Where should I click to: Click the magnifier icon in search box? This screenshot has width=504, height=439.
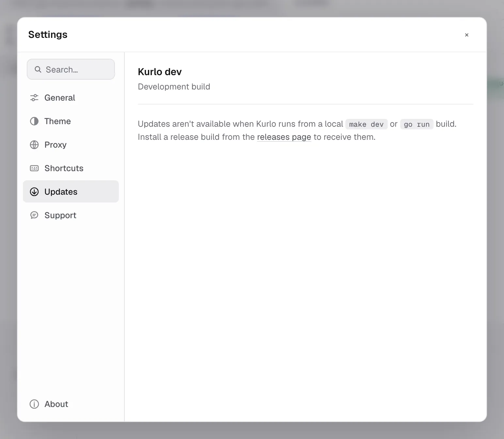pyautogui.click(x=38, y=70)
